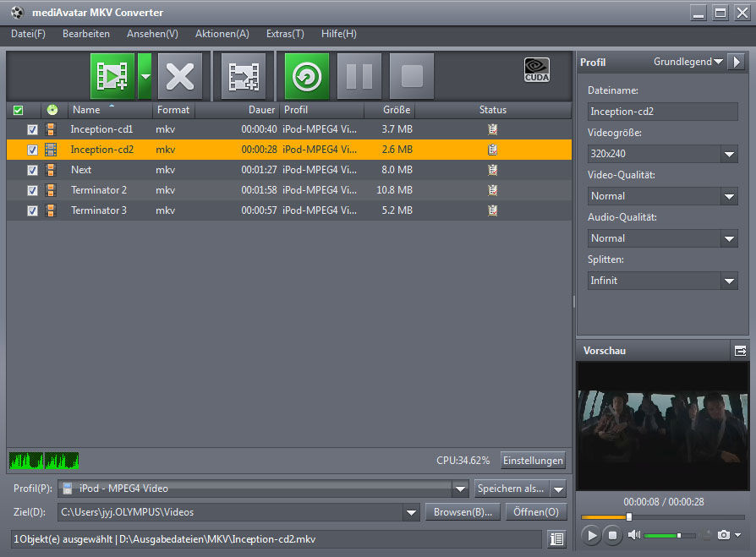Click the status icon for Next

point(492,170)
